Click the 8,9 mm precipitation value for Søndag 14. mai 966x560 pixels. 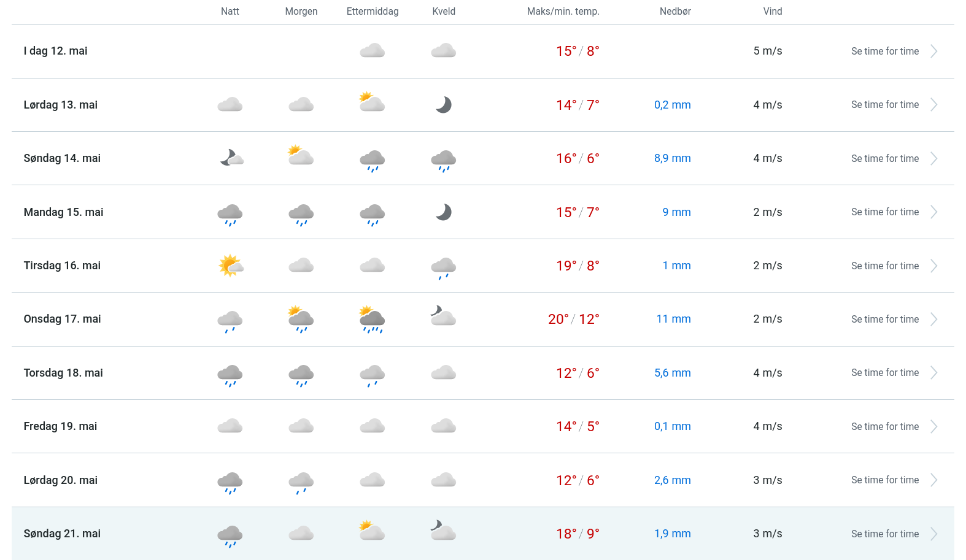[672, 158]
